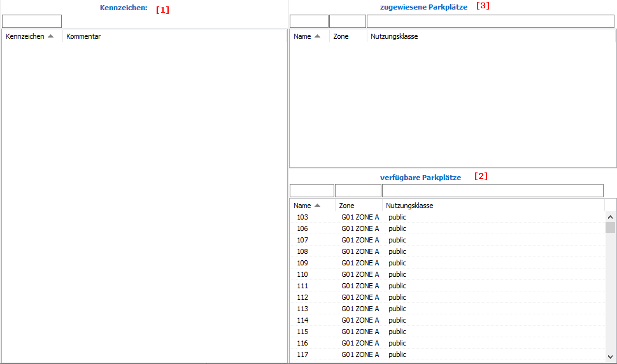Image resolution: width=617 pixels, height=364 pixels.
Task: Click Zone header in verfügbare Parkplätze
Action: coord(347,206)
